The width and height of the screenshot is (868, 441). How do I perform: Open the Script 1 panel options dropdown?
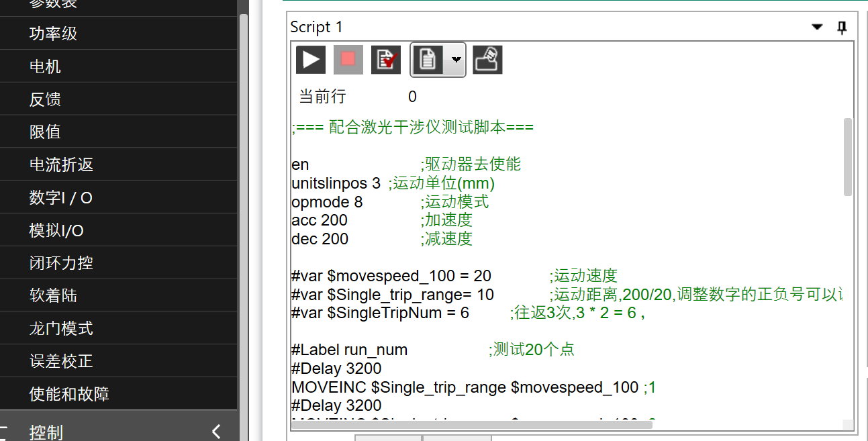coord(817,28)
